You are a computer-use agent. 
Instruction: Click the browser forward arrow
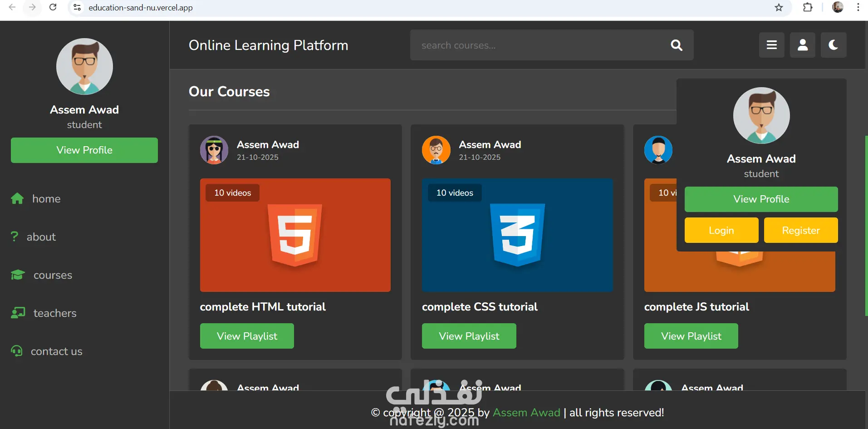click(32, 7)
